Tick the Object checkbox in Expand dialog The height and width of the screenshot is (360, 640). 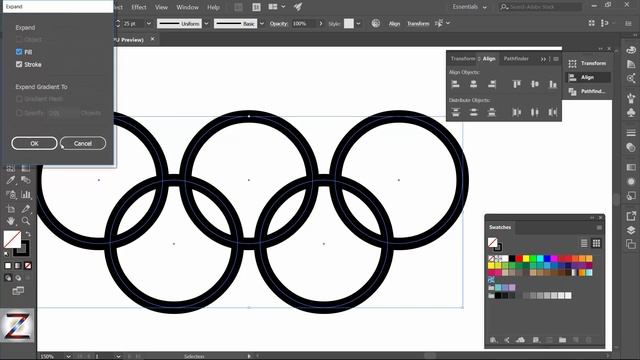click(x=19, y=40)
